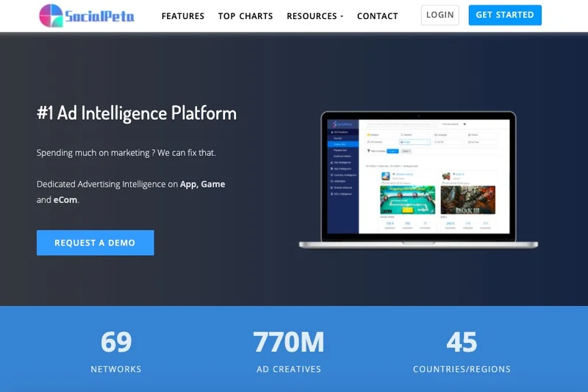The width and height of the screenshot is (588, 392).
Task: Click the 69 Networks statistic
Action: [x=116, y=351]
